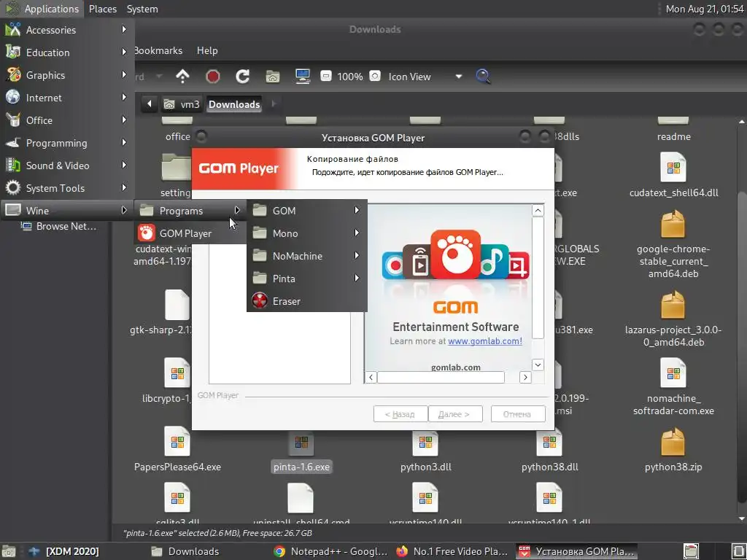The image size is (747, 560).
Task: Select the python3.dll file
Action: tap(425, 451)
